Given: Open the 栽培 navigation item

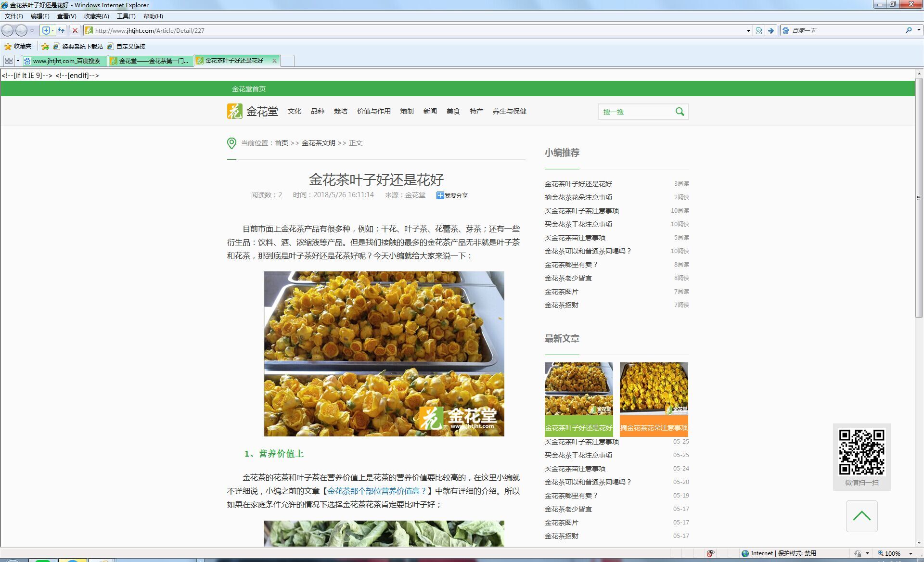Looking at the screenshot, I should click(341, 111).
